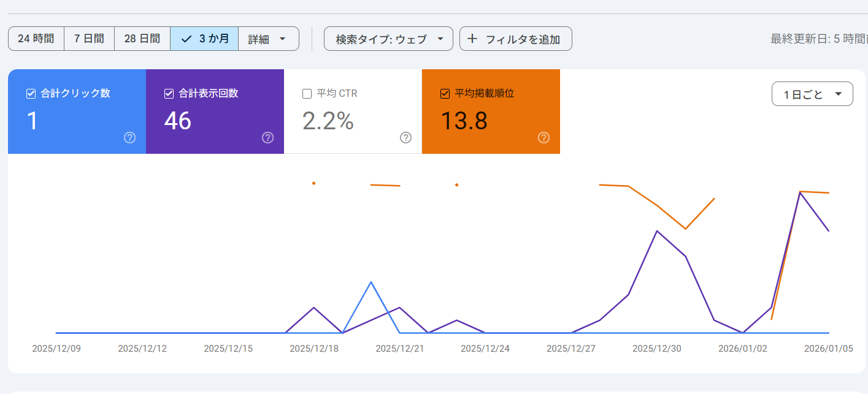
Task: Click the purple impressions peak near 2025/12/30
Action: point(657,231)
